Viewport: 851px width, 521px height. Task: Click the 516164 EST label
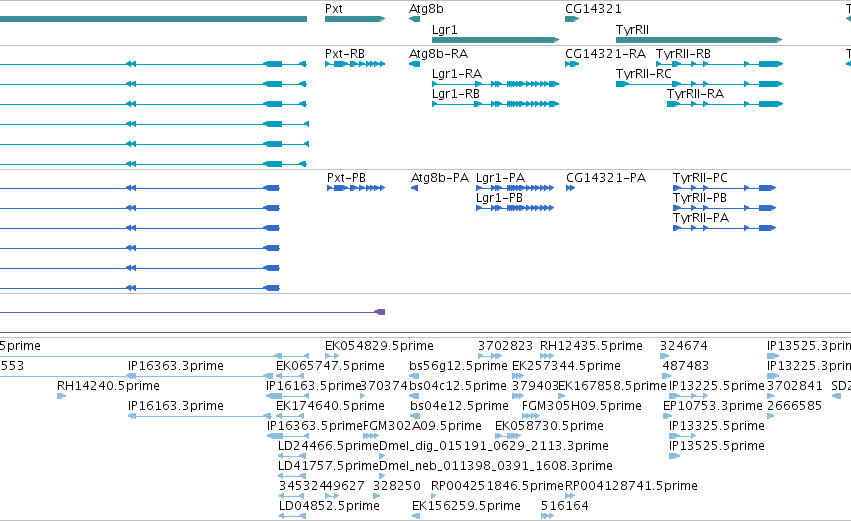(564, 506)
